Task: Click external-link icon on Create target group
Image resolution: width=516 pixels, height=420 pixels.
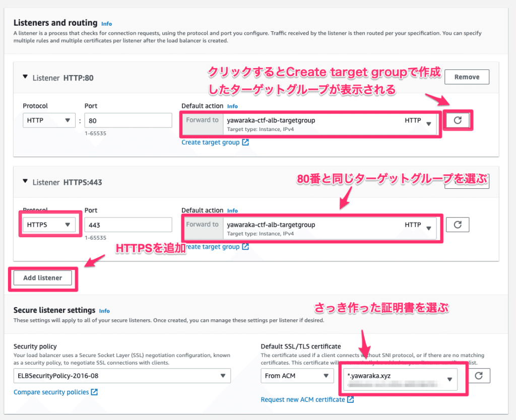Action: pyautogui.click(x=245, y=142)
